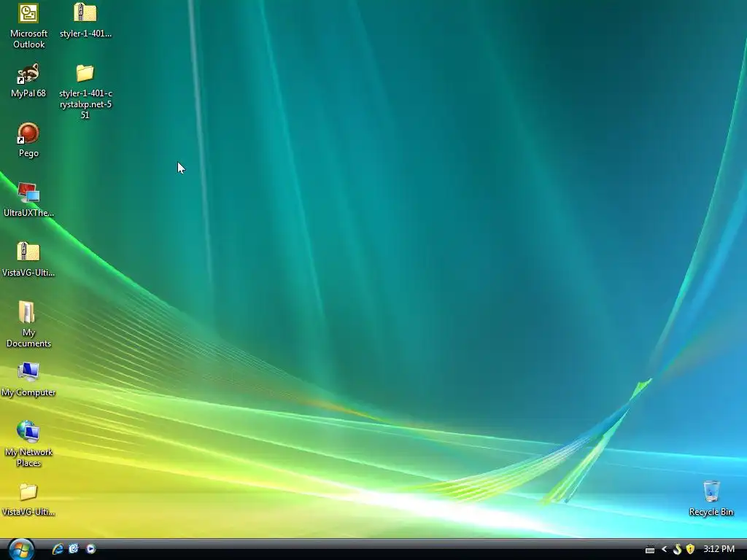Select the VistaVG-Ulti... zip archive icon
Viewport: 747px width, 560px height.
[28, 252]
